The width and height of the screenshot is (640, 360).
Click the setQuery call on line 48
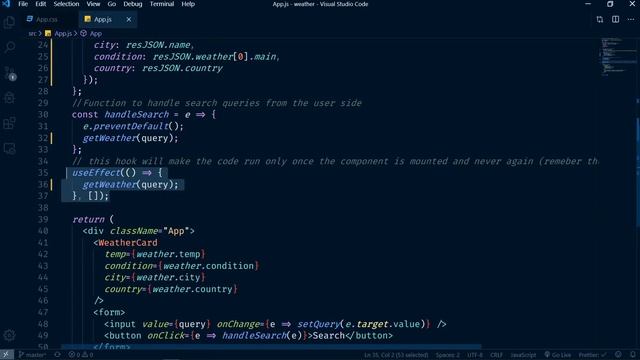pyautogui.click(x=319, y=324)
